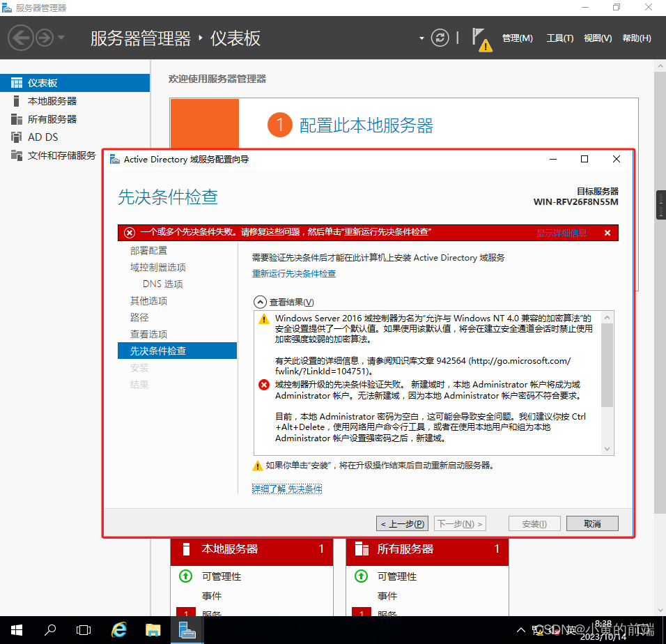Click the error icon in the red banner

[x=130, y=232]
